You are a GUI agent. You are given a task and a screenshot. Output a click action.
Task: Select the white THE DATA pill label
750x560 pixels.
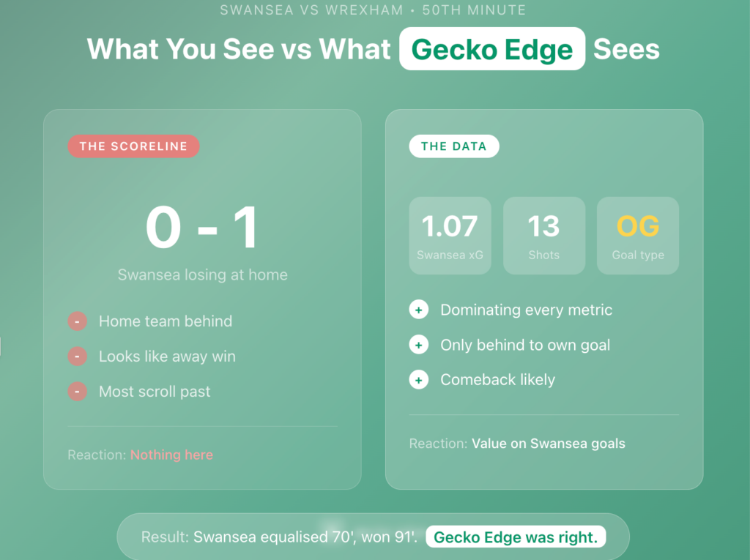[453, 146]
